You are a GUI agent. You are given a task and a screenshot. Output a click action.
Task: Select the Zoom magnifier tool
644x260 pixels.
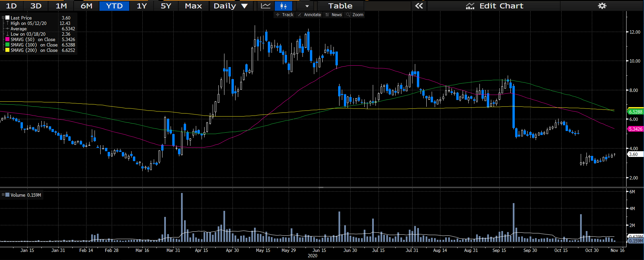[x=355, y=14]
